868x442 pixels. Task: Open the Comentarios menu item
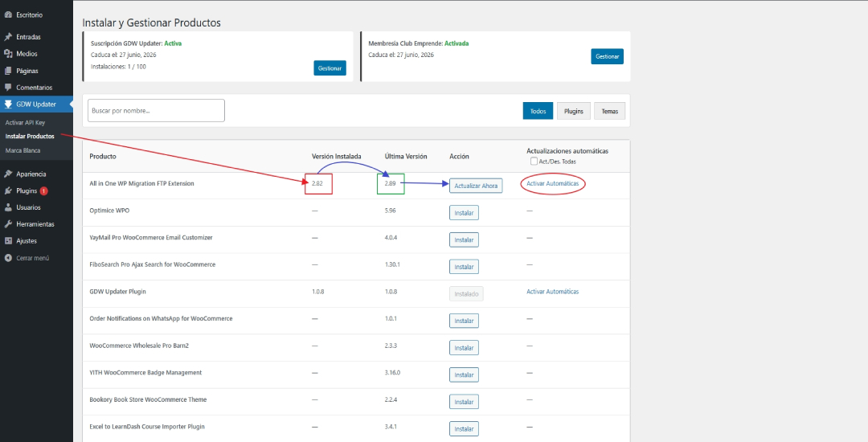point(36,88)
